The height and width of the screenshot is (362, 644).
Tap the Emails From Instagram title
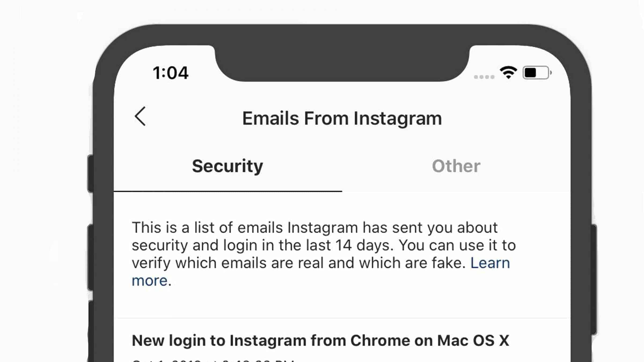click(x=342, y=118)
